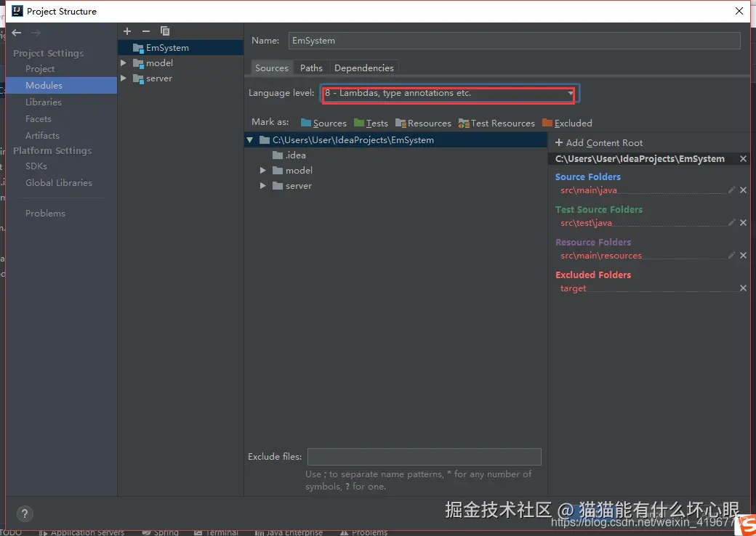
Task: Open the Problems page
Action: [x=45, y=214]
